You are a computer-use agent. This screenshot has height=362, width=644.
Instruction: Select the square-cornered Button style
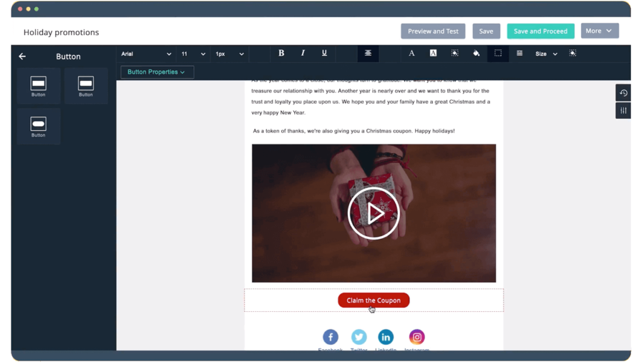38,85
